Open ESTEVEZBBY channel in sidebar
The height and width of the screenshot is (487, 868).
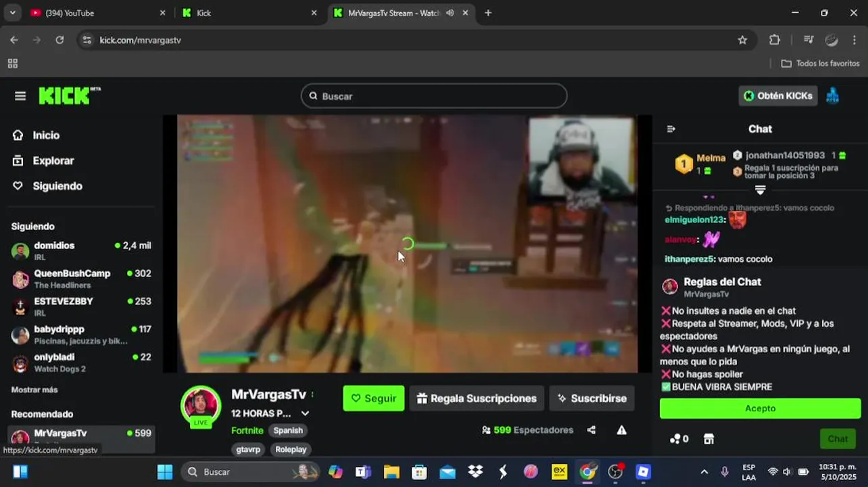pos(81,306)
